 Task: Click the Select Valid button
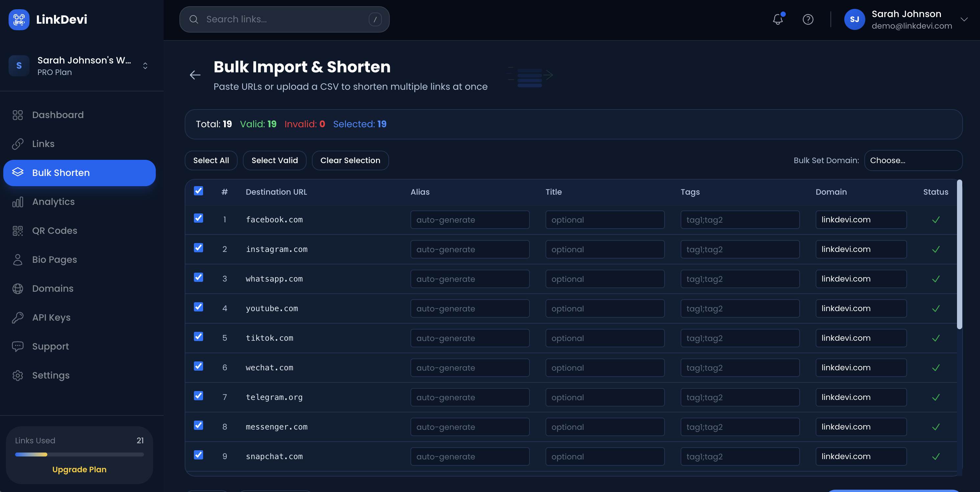[x=275, y=160]
